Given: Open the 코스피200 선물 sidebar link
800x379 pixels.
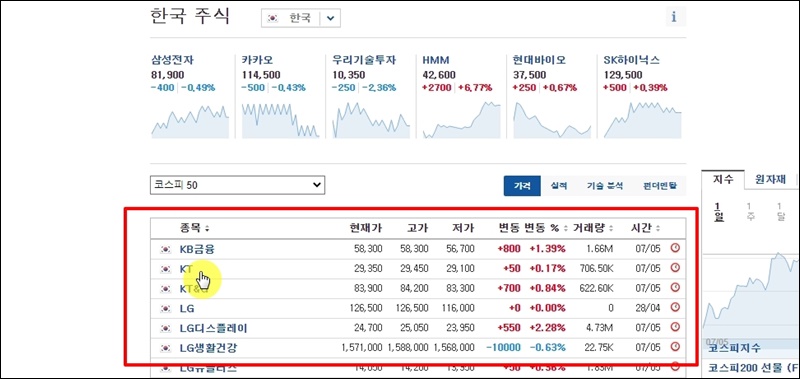Looking at the screenshot, I should point(754,367).
